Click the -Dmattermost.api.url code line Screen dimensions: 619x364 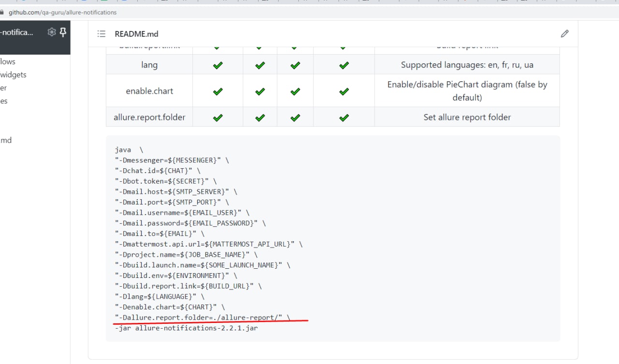click(x=208, y=244)
